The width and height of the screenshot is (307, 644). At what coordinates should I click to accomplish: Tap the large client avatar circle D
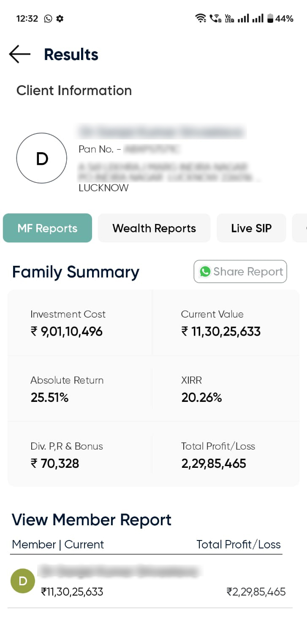(x=41, y=158)
